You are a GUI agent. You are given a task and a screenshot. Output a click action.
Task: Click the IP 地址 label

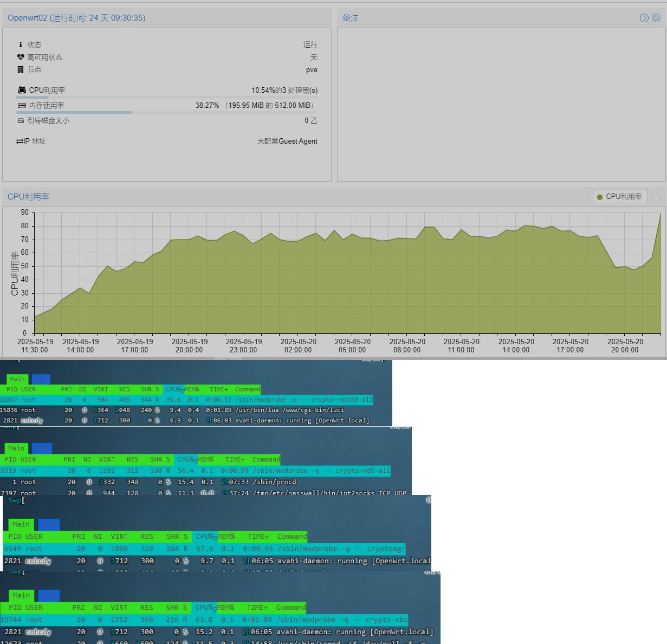pyautogui.click(x=35, y=141)
